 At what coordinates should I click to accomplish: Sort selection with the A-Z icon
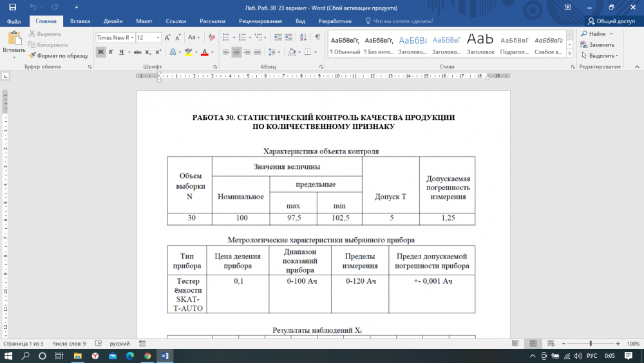point(303,37)
